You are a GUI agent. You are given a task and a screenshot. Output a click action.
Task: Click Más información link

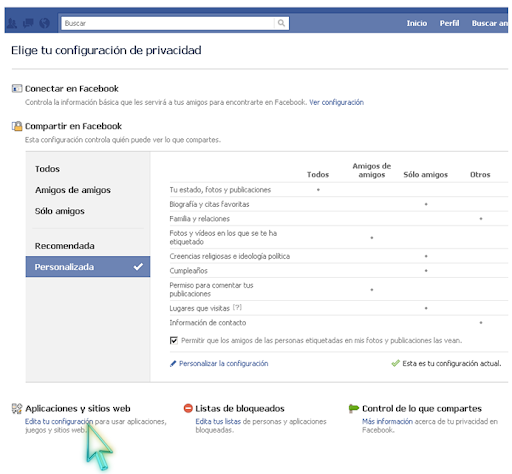tap(387, 421)
